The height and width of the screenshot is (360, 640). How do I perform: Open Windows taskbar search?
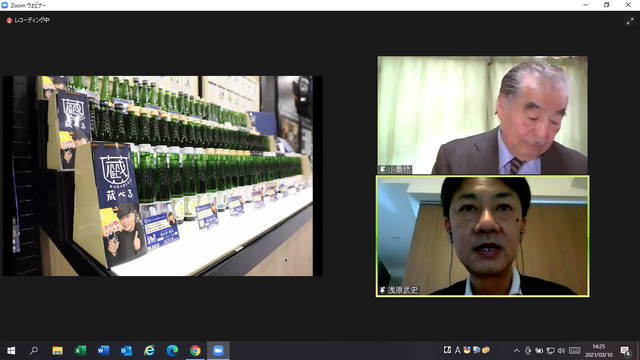(x=34, y=351)
